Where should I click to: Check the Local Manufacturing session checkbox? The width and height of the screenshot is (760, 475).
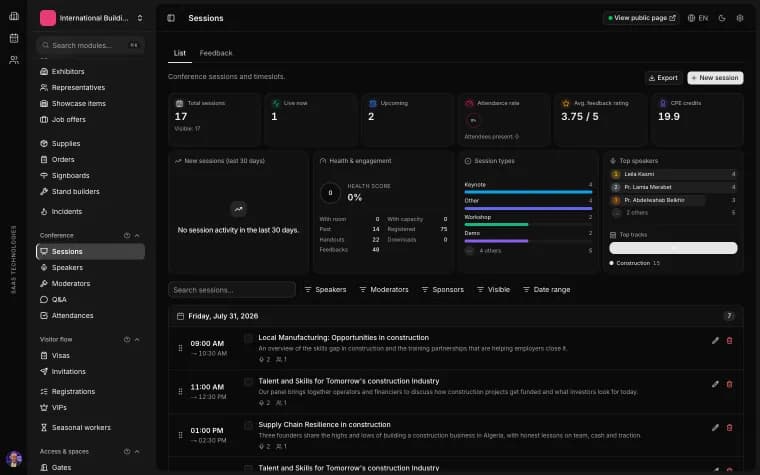tap(248, 338)
